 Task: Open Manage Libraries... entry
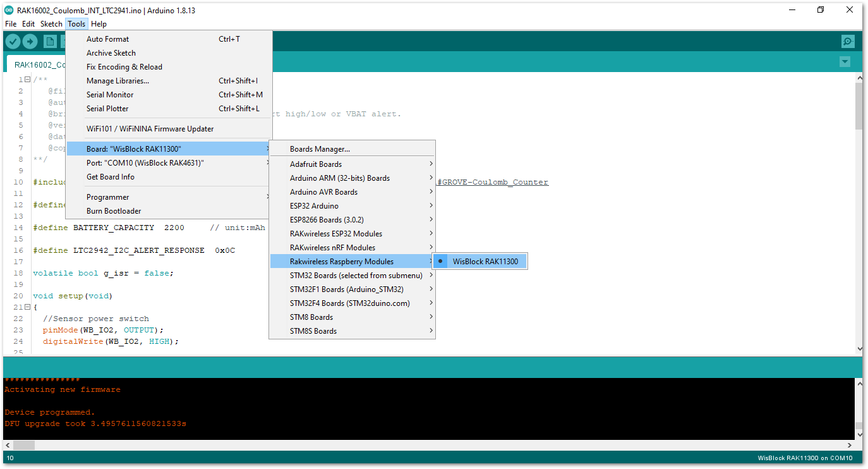(x=169, y=81)
